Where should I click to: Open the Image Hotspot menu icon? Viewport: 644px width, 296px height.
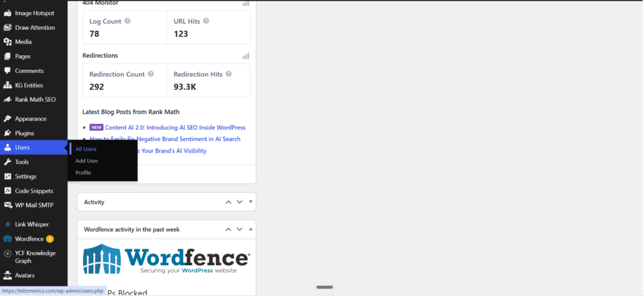8,13
